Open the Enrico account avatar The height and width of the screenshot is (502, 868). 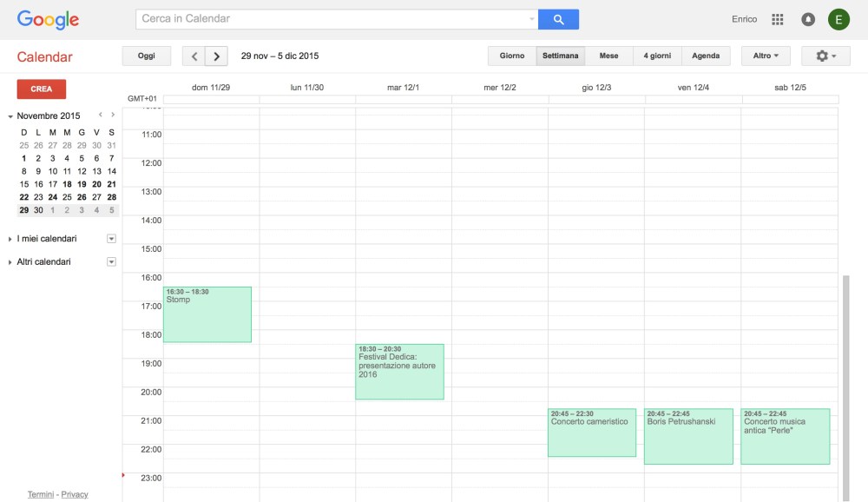[x=838, y=19]
